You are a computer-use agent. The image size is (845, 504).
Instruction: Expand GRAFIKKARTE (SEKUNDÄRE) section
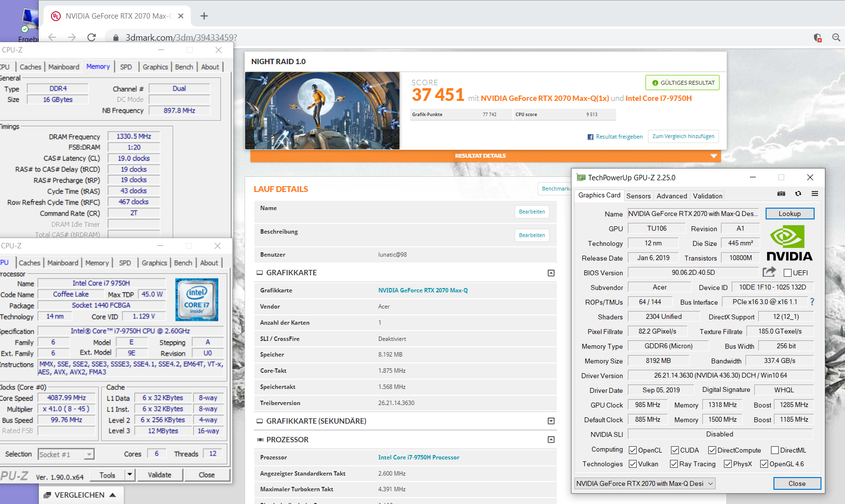pyautogui.click(x=551, y=421)
